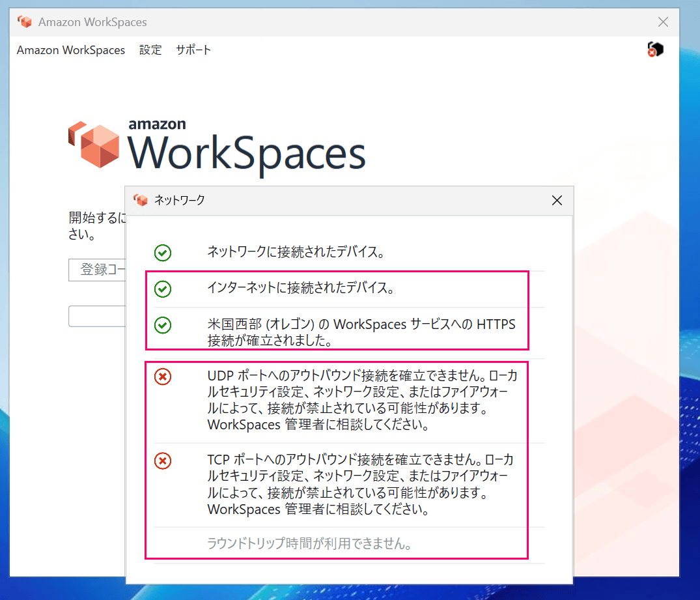The image size is (700, 600).
Task: Click the 米国西部 (オレゴン) HTTPS message
Action: click(361, 332)
